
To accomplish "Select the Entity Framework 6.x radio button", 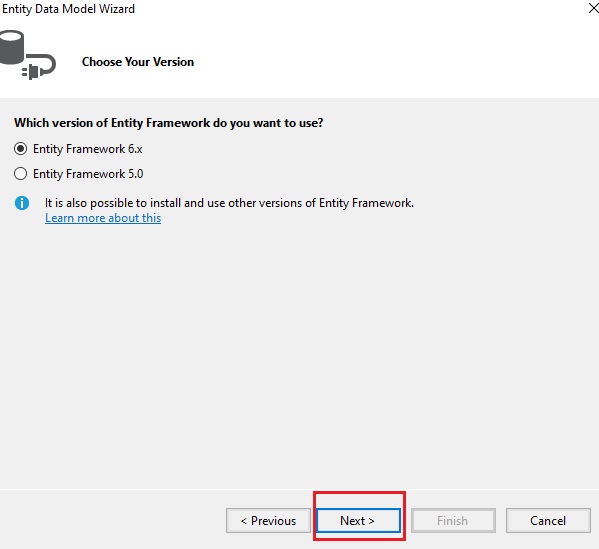I will point(20,149).
